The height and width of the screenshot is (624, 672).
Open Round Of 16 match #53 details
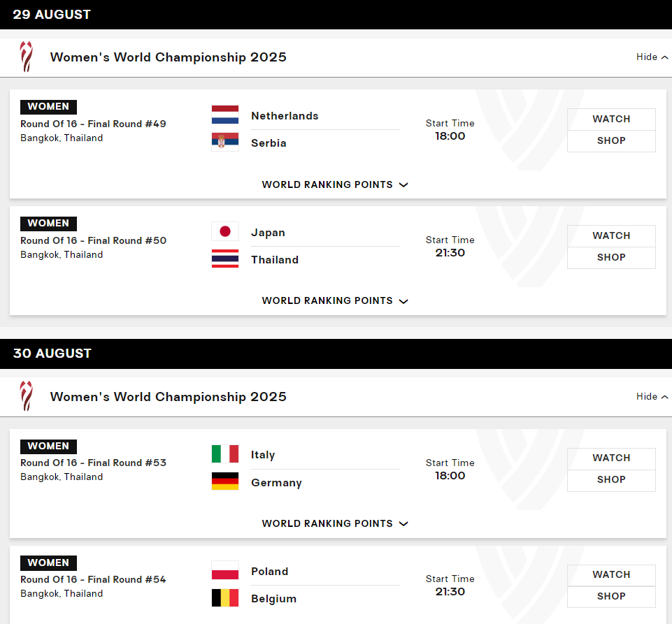coord(93,463)
